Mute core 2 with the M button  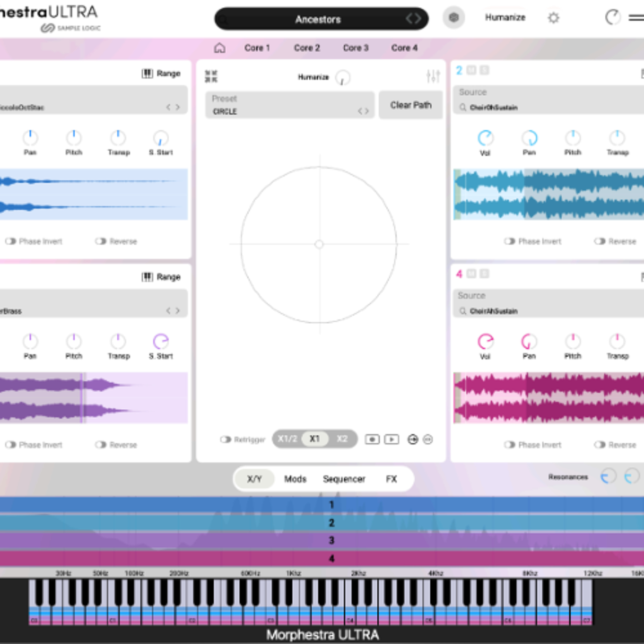pyautogui.click(x=471, y=70)
